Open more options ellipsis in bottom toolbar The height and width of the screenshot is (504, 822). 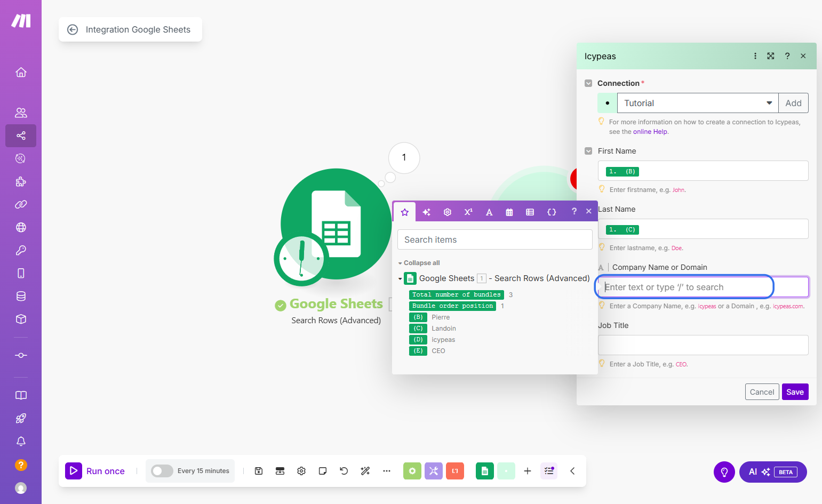[x=387, y=471]
